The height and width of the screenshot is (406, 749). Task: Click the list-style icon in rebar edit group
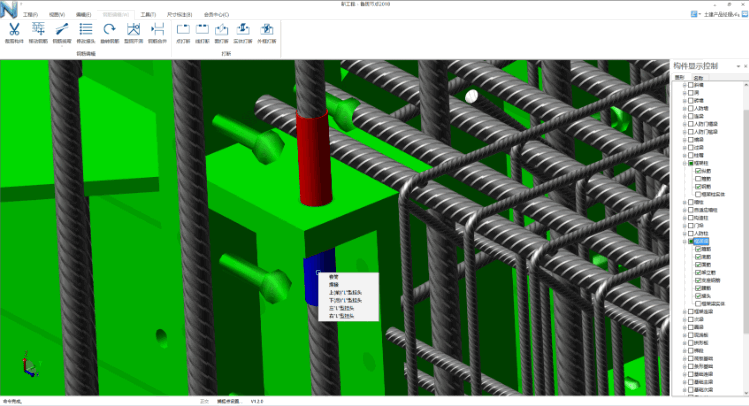click(86, 31)
